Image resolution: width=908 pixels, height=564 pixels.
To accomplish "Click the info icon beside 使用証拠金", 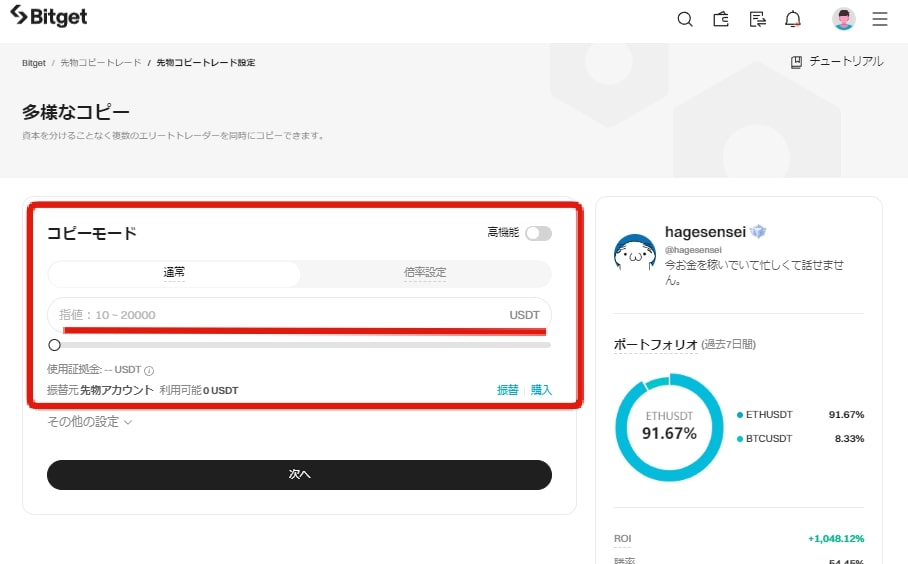I will [x=149, y=371].
